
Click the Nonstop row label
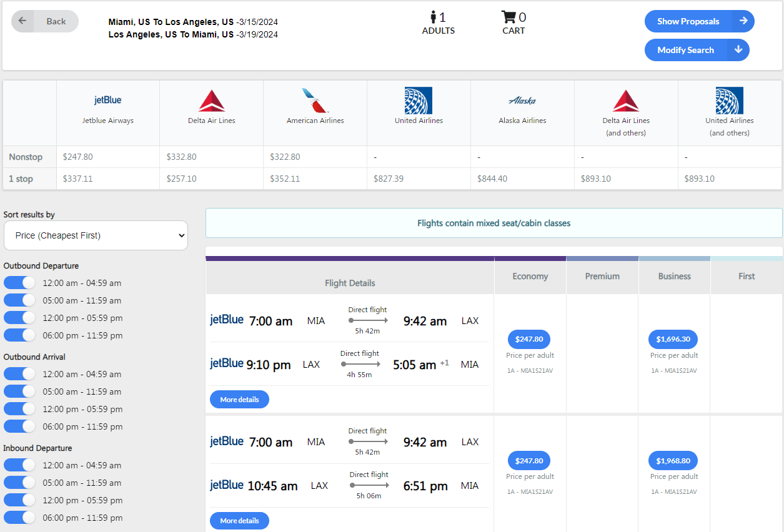pos(26,157)
